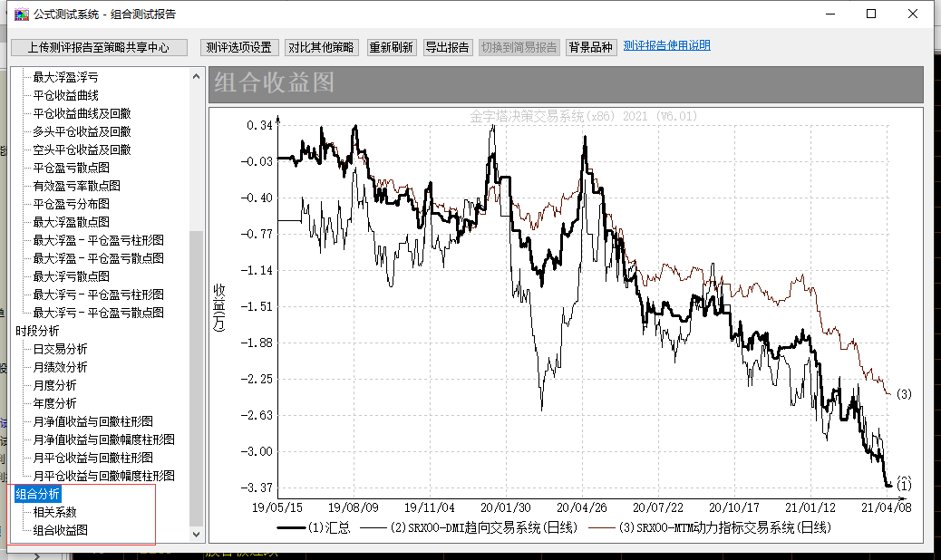Click 重新刷新 to refresh the report

click(392, 47)
